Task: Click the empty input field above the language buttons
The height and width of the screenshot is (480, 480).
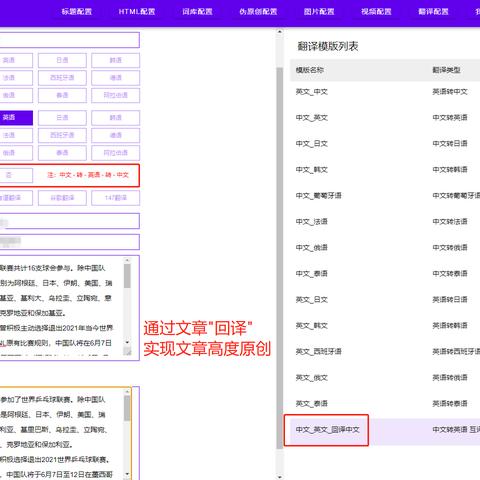Action: (x=69, y=40)
